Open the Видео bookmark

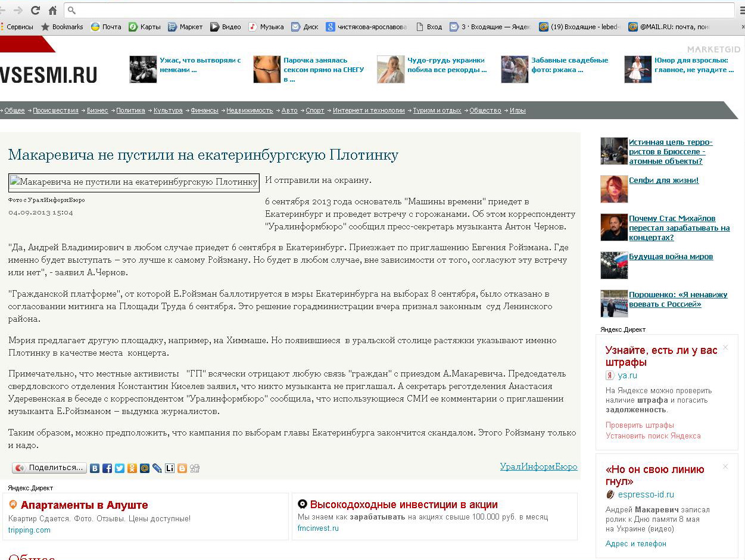(226, 27)
